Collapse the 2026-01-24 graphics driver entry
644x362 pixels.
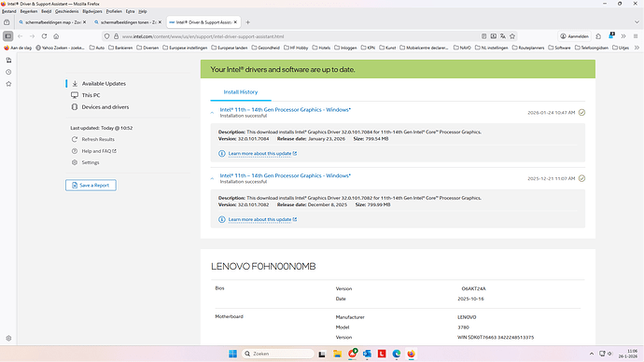point(213,113)
